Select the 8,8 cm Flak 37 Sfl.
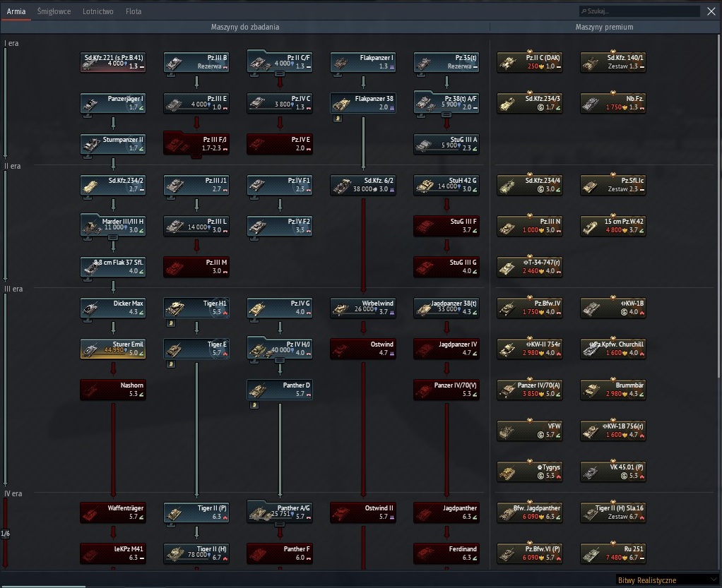722x588 pixels. point(113,267)
